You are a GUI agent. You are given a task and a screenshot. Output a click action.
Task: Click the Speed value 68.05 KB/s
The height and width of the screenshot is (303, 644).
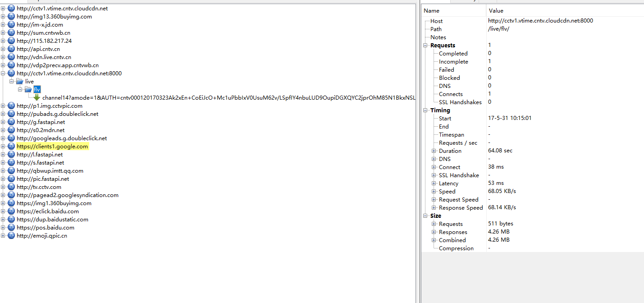[x=502, y=191]
